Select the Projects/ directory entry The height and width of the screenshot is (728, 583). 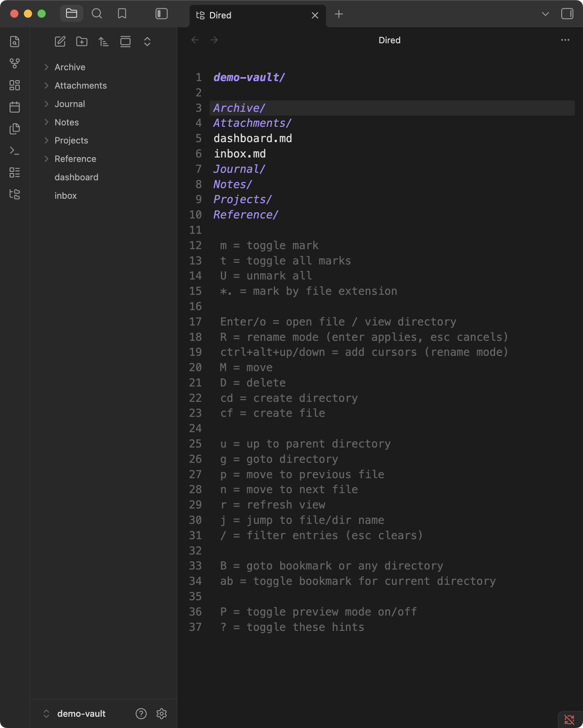pos(243,199)
